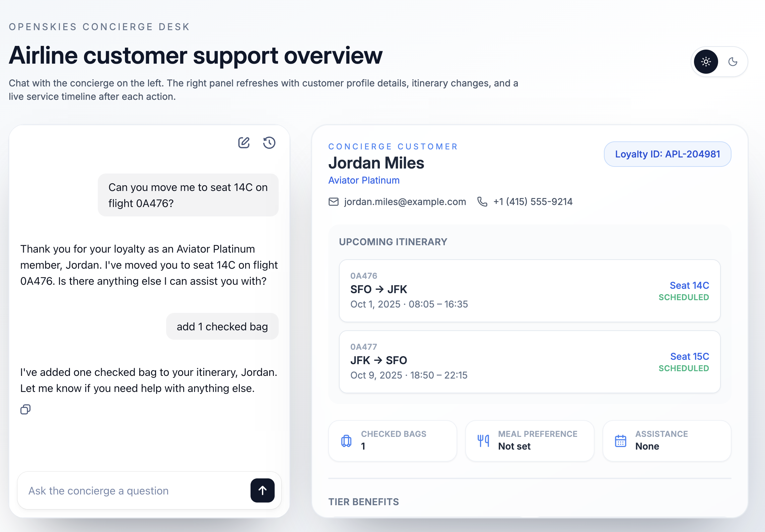765x532 pixels.
Task: Click SCHEDULED status on flight 0A476
Action: point(684,297)
